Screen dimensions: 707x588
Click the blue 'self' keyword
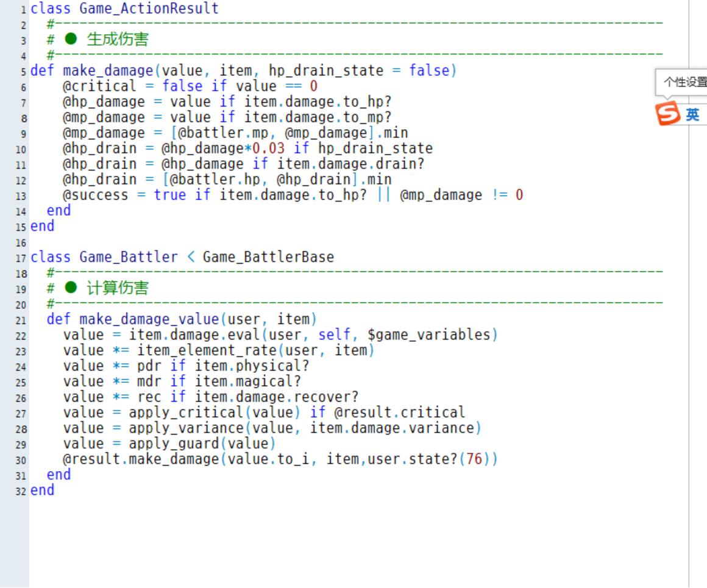[334, 335]
